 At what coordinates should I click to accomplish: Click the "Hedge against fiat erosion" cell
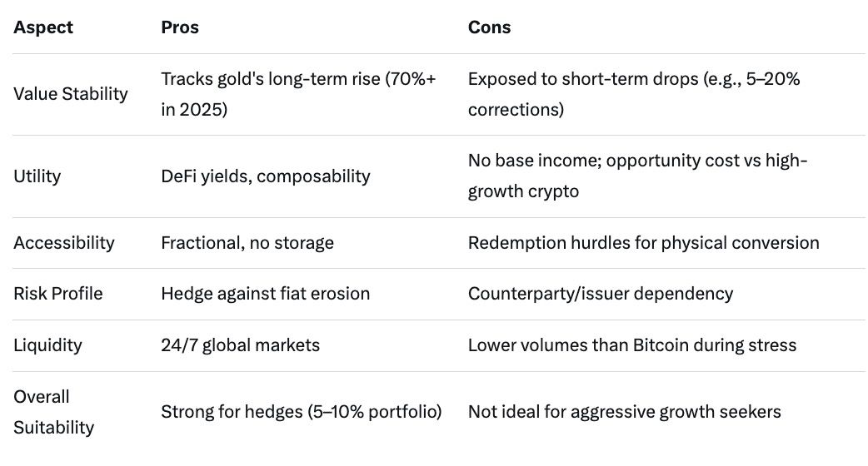pyautogui.click(x=265, y=294)
